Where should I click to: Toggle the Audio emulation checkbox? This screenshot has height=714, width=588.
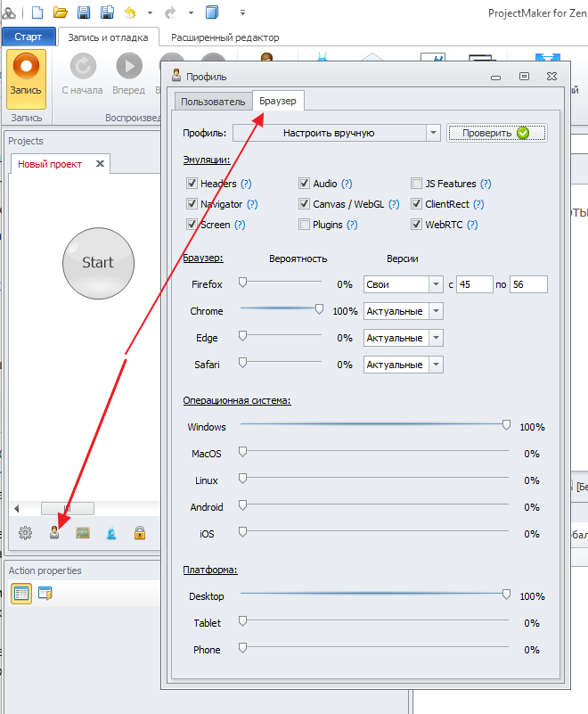pos(304,184)
